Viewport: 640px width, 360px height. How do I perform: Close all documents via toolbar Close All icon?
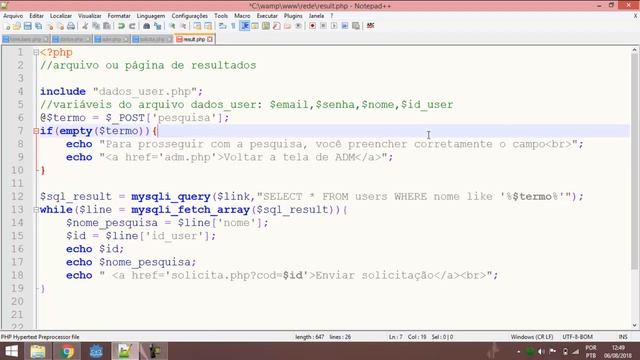[x=60, y=26]
